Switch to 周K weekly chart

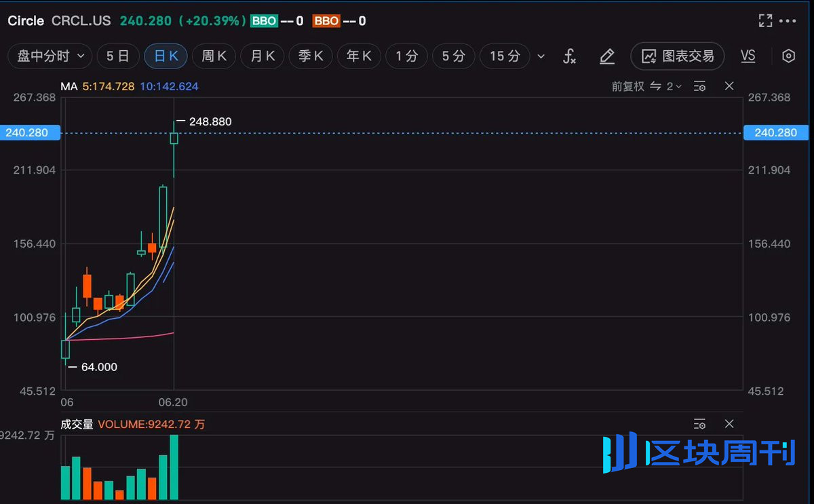point(214,56)
